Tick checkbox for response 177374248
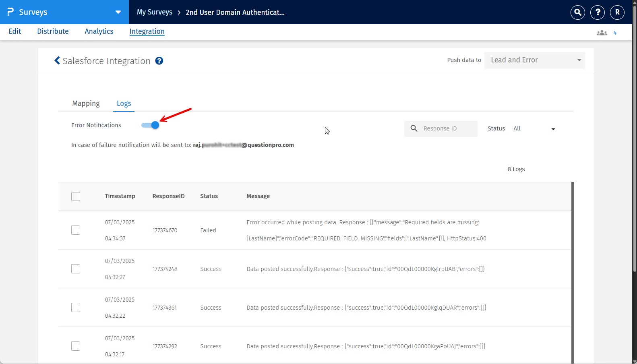 (76, 269)
